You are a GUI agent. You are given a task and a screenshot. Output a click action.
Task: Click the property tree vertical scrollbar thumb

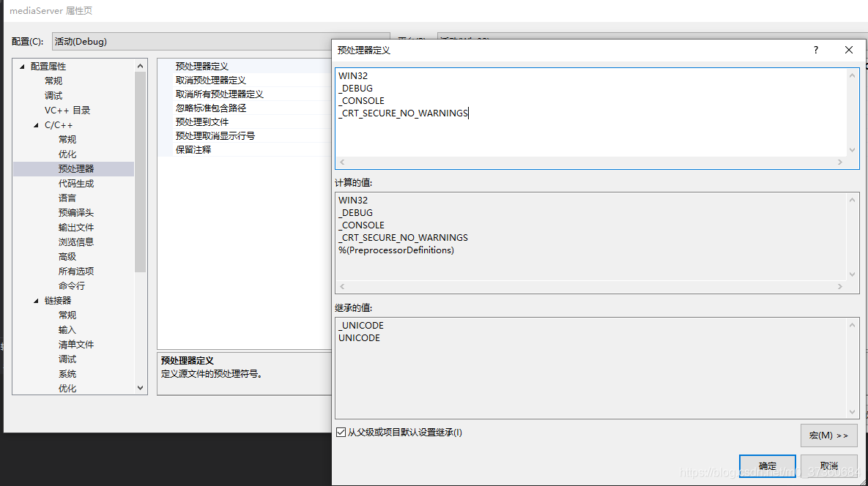[140, 172]
